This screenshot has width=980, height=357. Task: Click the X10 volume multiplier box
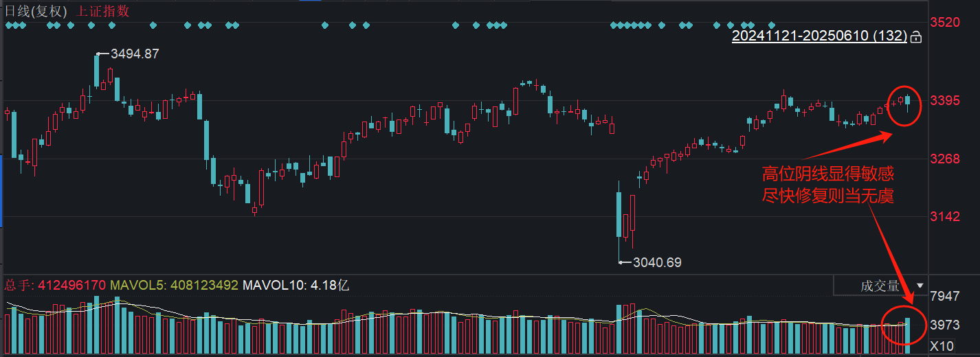coord(941,346)
